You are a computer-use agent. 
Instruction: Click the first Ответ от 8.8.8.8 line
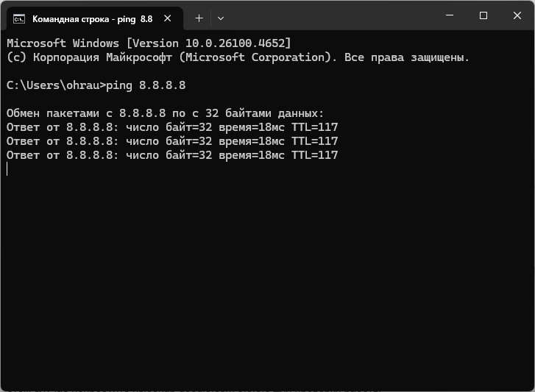pyautogui.click(x=171, y=127)
